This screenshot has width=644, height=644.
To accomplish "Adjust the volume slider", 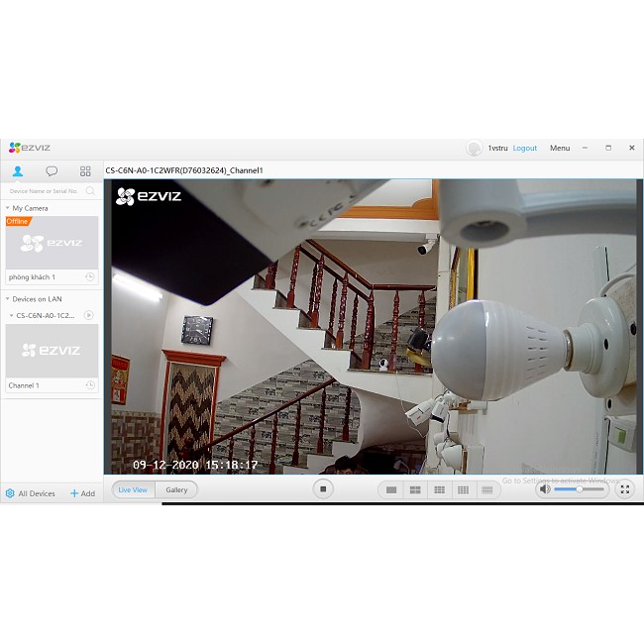I will (x=579, y=489).
